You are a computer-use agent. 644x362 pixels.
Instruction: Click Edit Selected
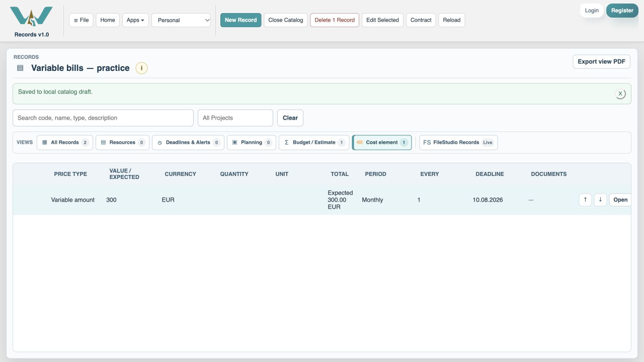click(382, 20)
